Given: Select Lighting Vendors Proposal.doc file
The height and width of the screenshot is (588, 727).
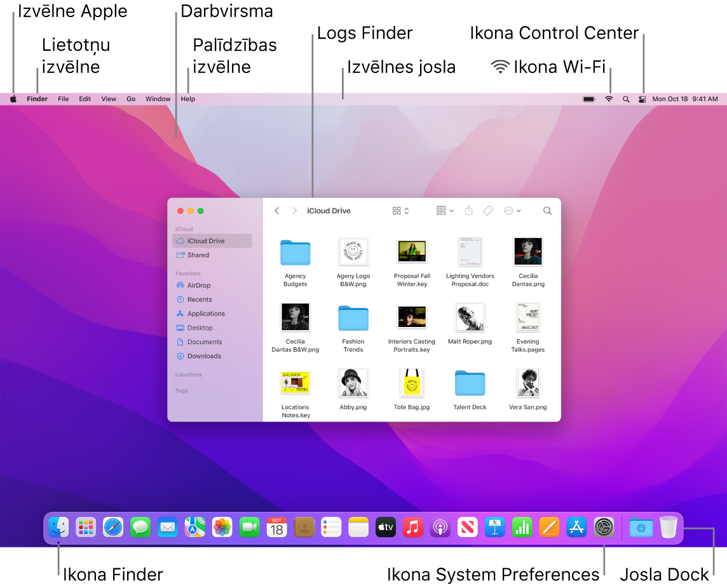Looking at the screenshot, I should tap(470, 263).
